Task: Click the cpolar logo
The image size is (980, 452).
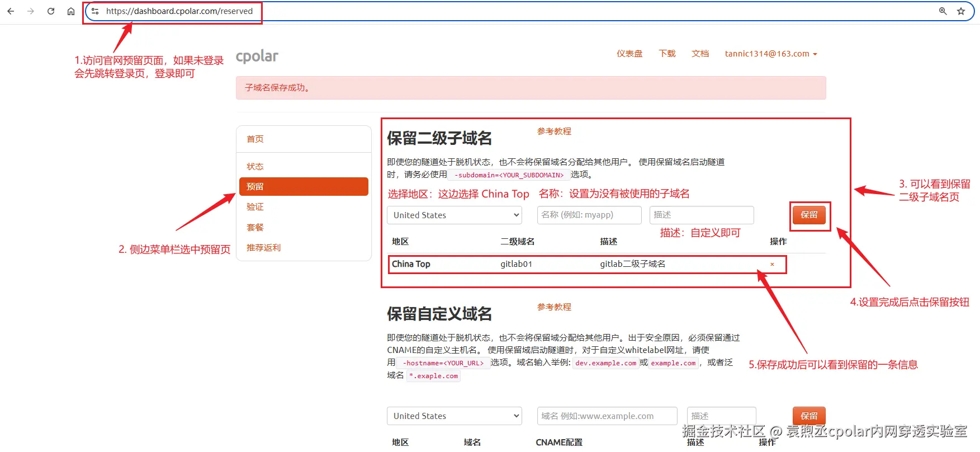Action: coord(257,56)
